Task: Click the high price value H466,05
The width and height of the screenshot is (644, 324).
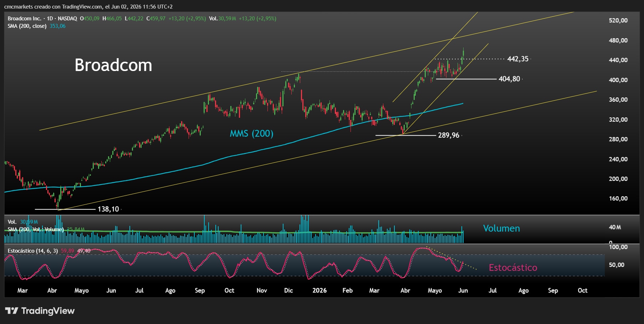Action: coord(112,19)
